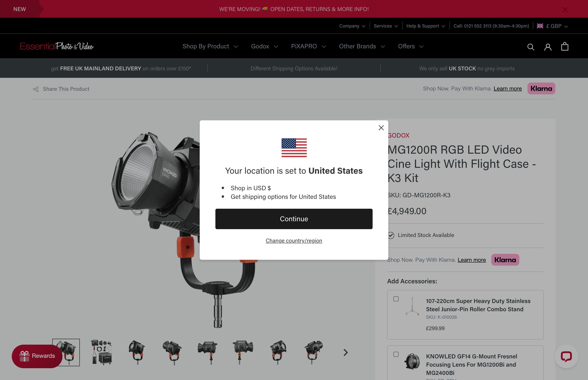Open the search magnifier icon
588x380 pixels.
(x=531, y=47)
